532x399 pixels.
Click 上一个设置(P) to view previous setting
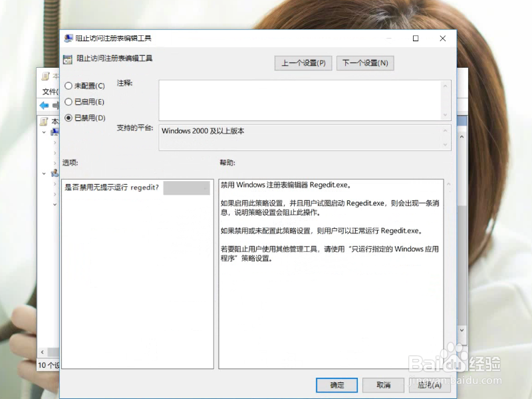pos(303,63)
